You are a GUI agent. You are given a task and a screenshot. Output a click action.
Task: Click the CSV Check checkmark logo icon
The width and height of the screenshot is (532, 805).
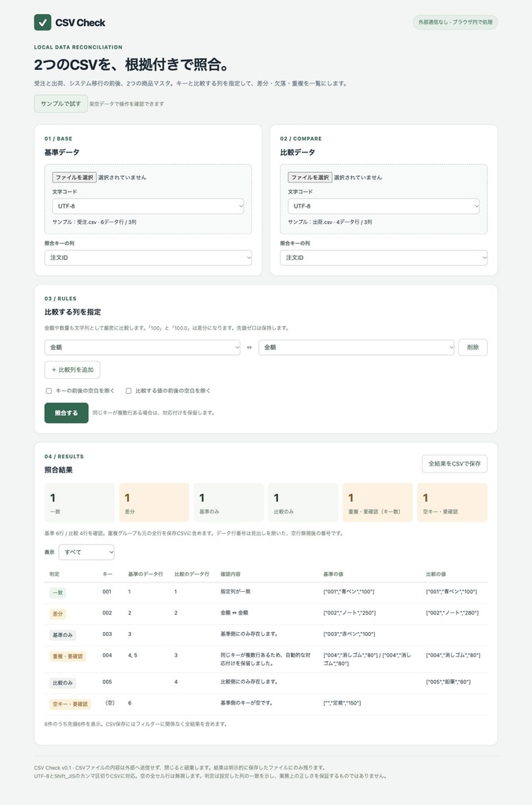(42, 23)
